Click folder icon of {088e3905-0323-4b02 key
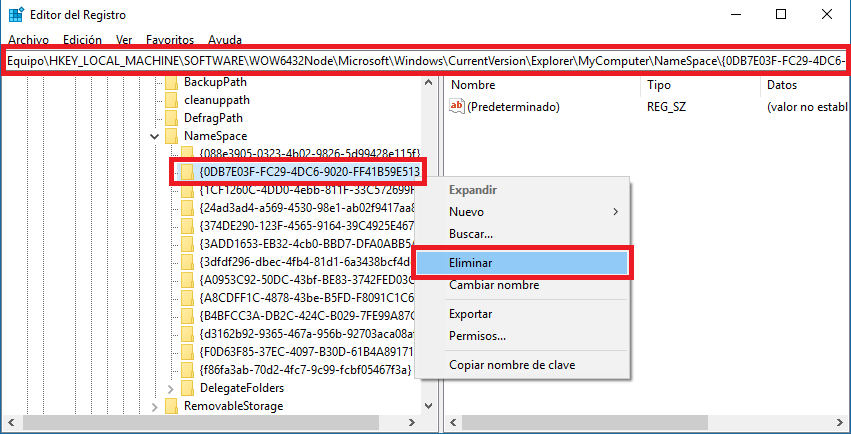The image size is (851, 434). coord(187,154)
